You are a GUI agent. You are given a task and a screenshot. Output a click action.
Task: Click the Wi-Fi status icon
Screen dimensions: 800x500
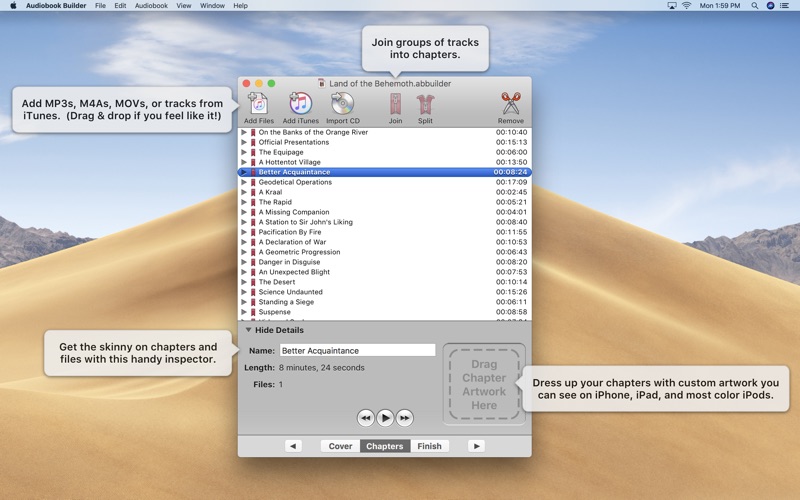(x=687, y=6)
